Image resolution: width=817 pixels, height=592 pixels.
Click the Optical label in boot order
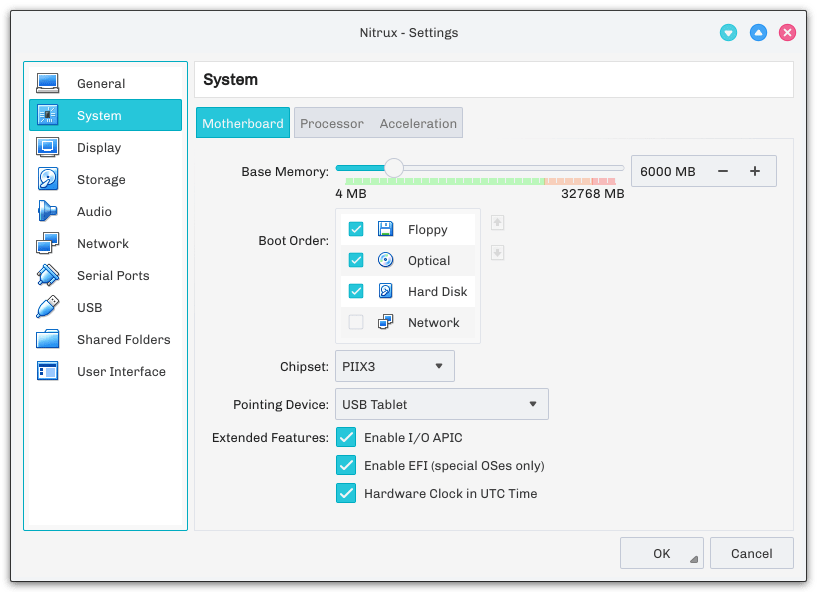point(429,260)
